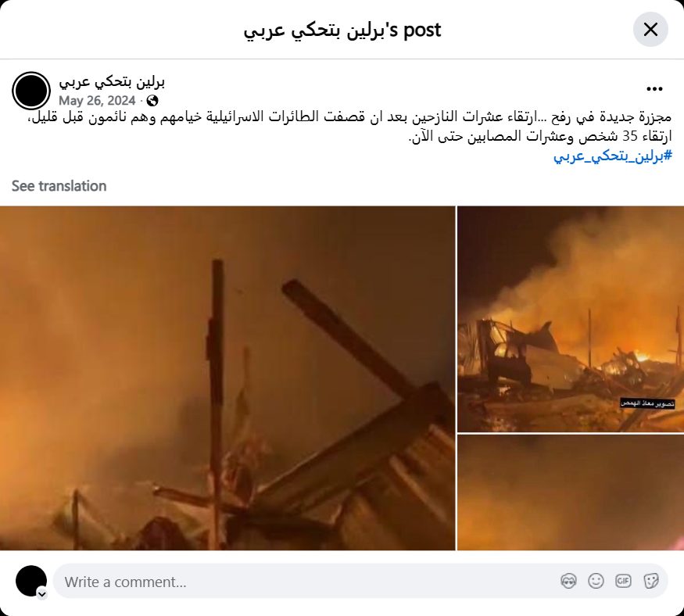Open the sticker picker icon
The height and width of the screenshot is (616, 684).
[650, 581]
